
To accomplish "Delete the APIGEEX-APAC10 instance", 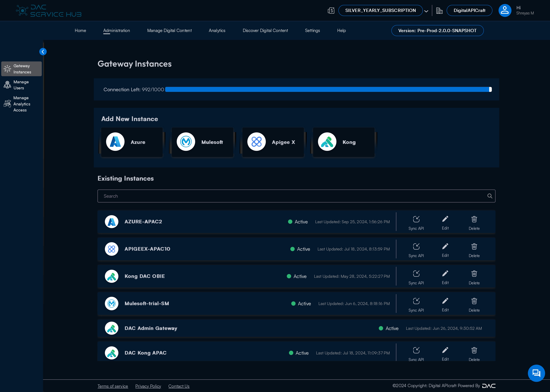I will (x=474, y=250).
